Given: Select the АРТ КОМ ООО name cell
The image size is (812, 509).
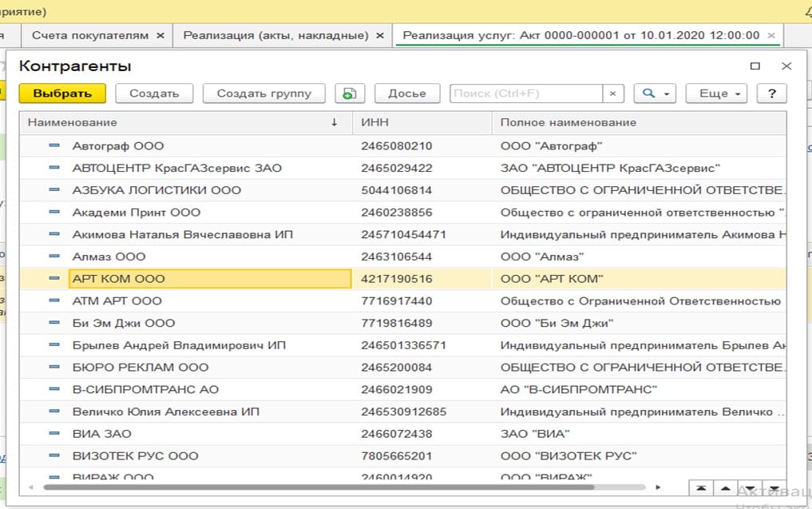Looking at the screenshot, I should click(210, 278).
